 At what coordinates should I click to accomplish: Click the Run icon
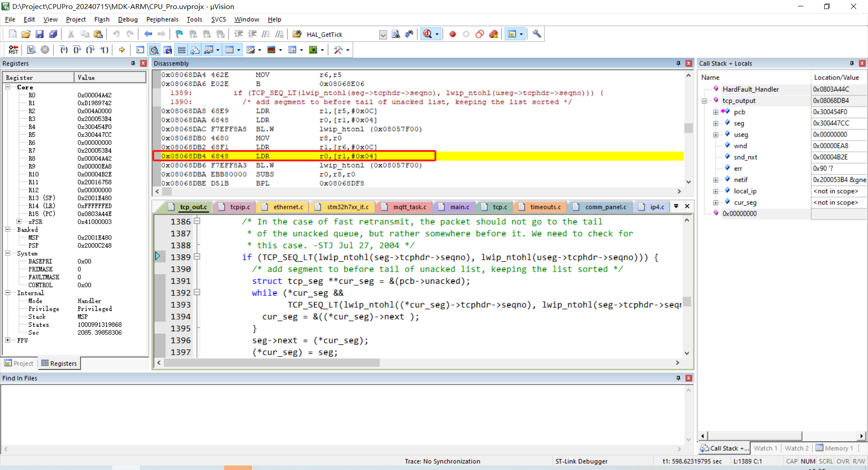31,50
